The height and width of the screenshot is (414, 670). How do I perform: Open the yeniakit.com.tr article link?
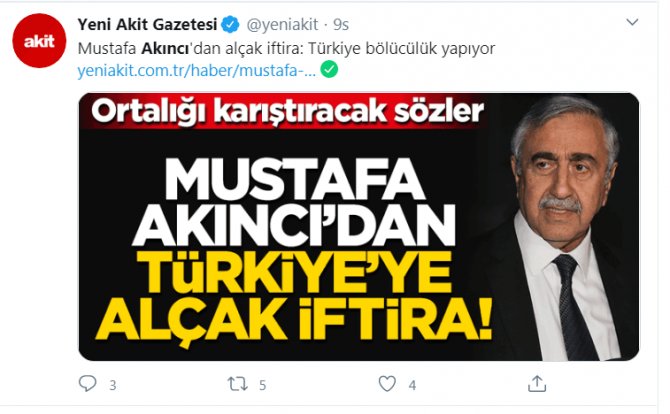click(x=197, y=70)
